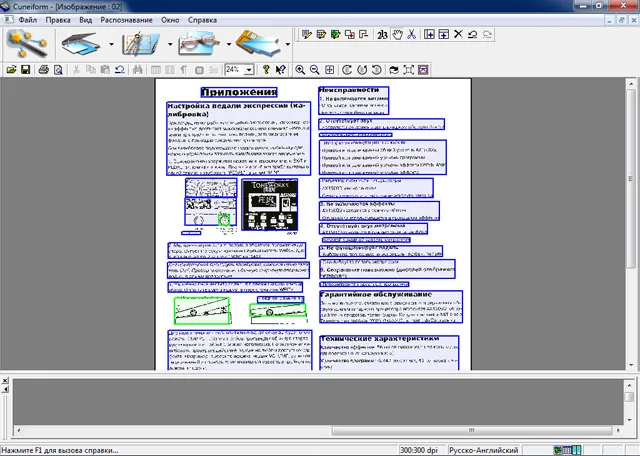This screenshot has height=456, width=640.
Task: Click the horizontal scrollbar thumb in bottom pane
Action: (x=471, y=430)
